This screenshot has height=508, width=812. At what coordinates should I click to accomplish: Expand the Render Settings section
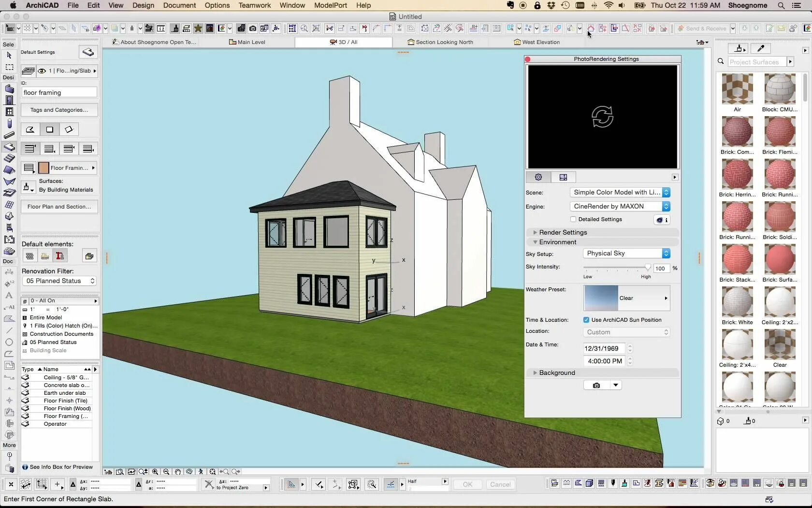(x=535, y=232)
